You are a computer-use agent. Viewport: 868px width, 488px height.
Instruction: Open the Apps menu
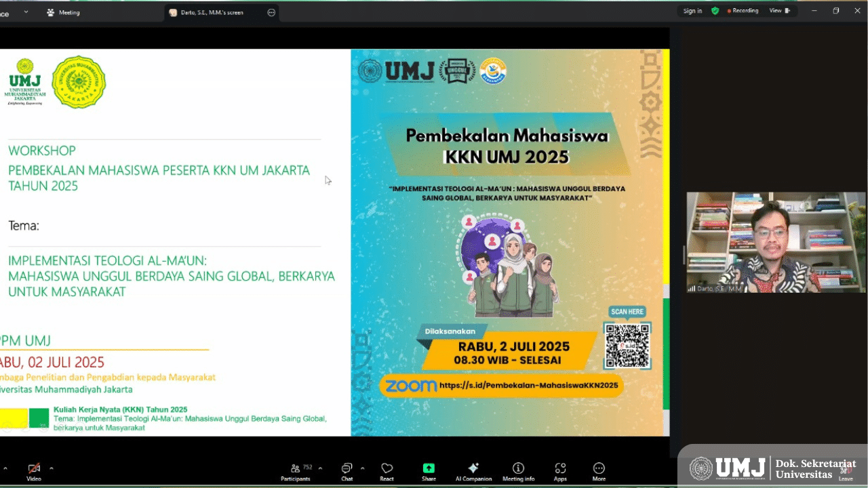(560, 472)
